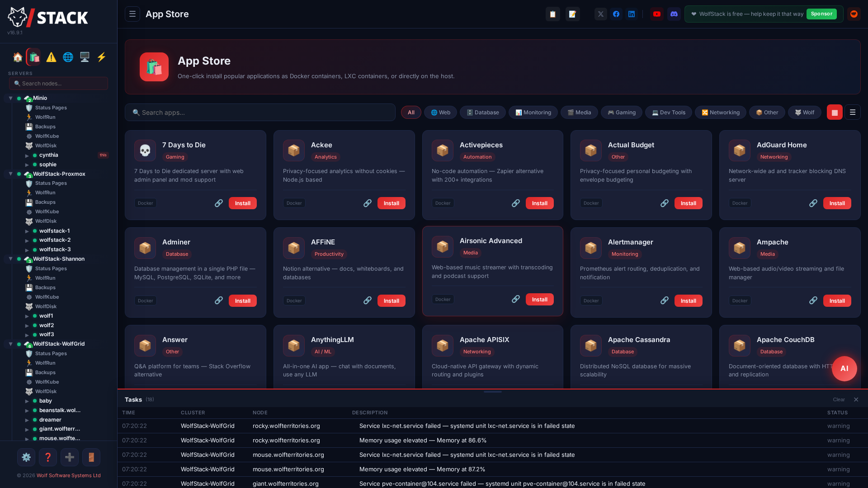Open the warning alerts sidebar icon
868x488 pixels.
[x=51, y=57]
